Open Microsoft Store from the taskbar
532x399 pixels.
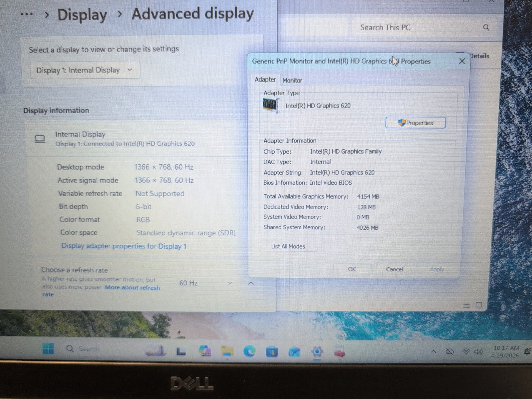pos(272,351)
